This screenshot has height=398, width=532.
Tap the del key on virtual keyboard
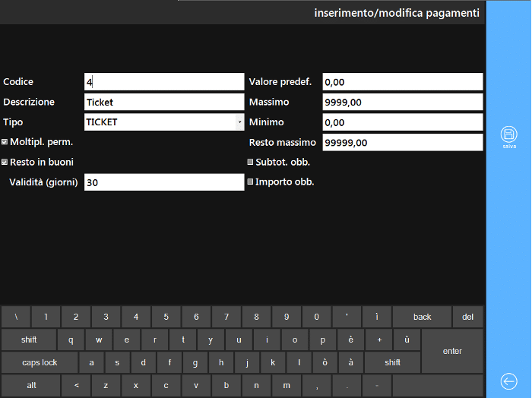468,317
